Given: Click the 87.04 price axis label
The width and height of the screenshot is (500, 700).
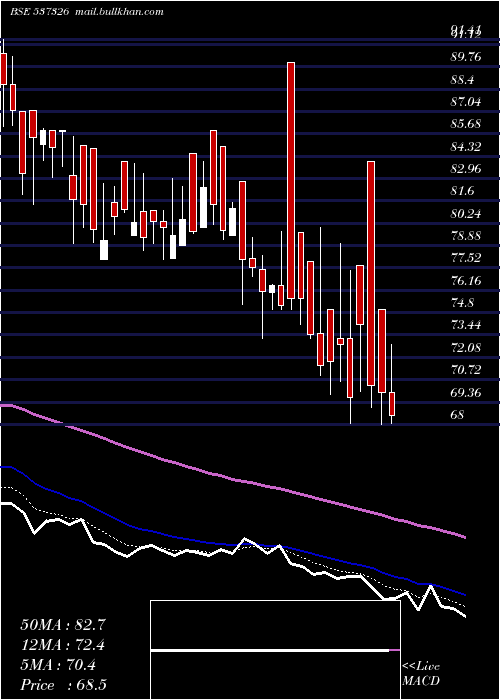Looking at the screenshot, I should (466, 102).
